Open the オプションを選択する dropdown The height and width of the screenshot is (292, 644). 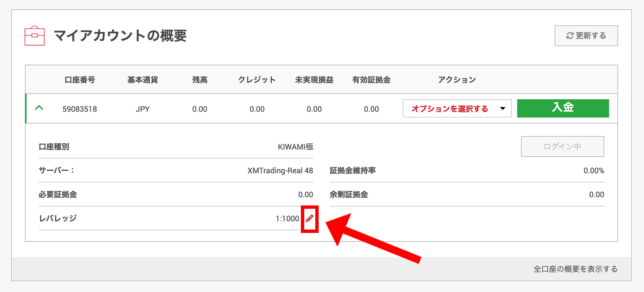coord(457,108)
